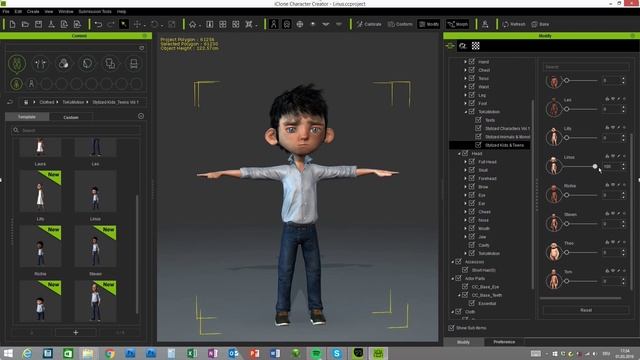Expand the Brow tree node arrow
640x360 pixels.
pyautogui.click(x=465, y=187)
